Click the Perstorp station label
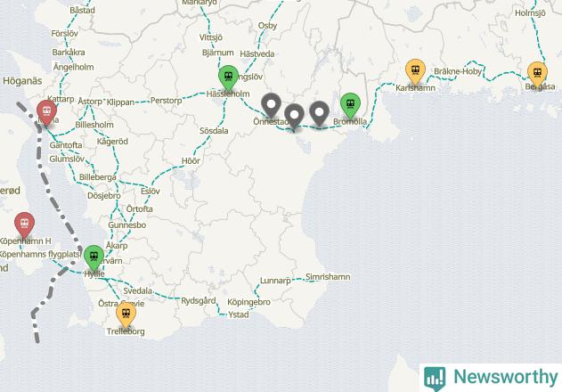 (166, 101)
